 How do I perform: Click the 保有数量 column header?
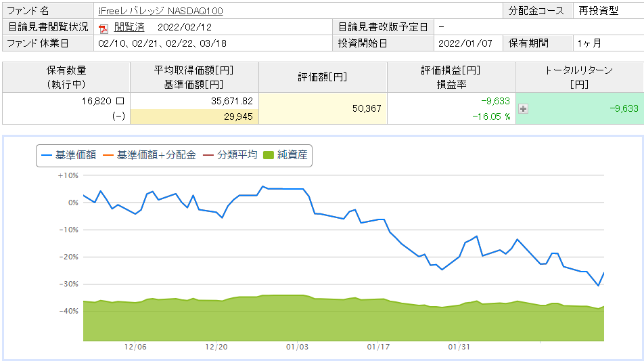pos(66,77)
